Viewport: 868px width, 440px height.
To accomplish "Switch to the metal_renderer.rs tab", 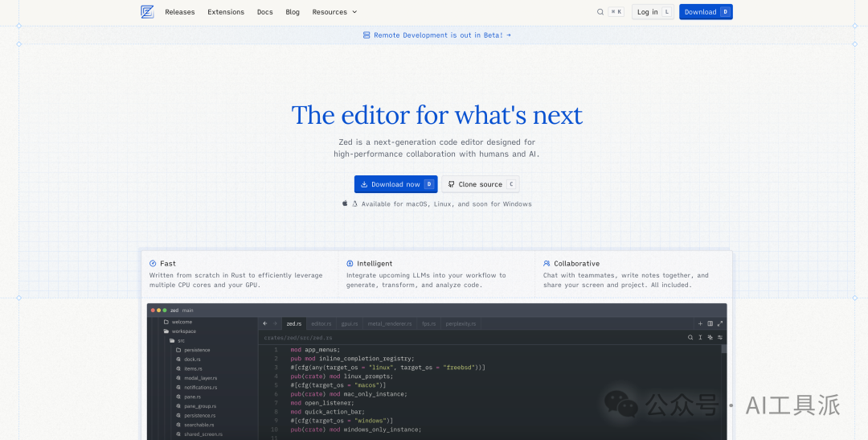I will [x=390, y=323].
